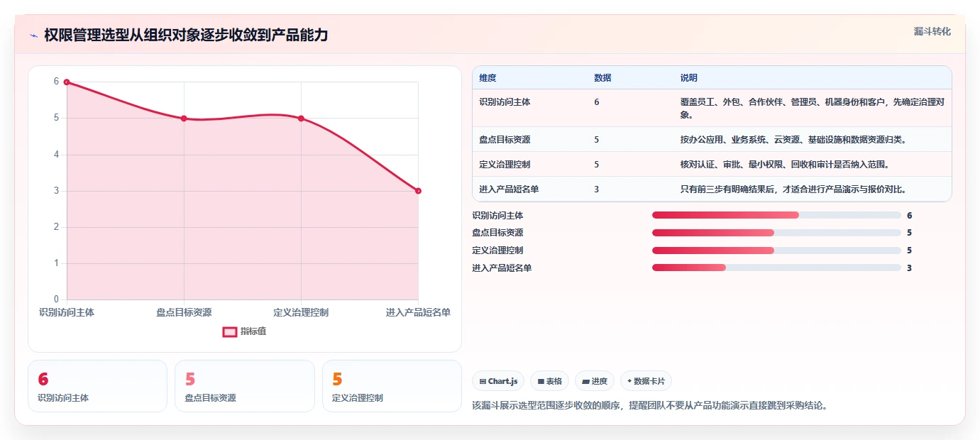Toggle the 指标值 legend swatch

(x=230, y=331)
